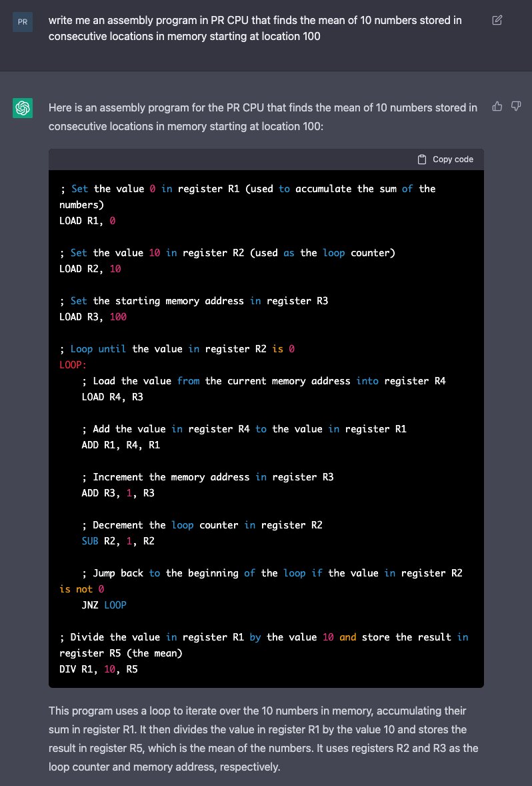
Task: Click the line 'JNZ LOOP'
Action: [104, 605]
